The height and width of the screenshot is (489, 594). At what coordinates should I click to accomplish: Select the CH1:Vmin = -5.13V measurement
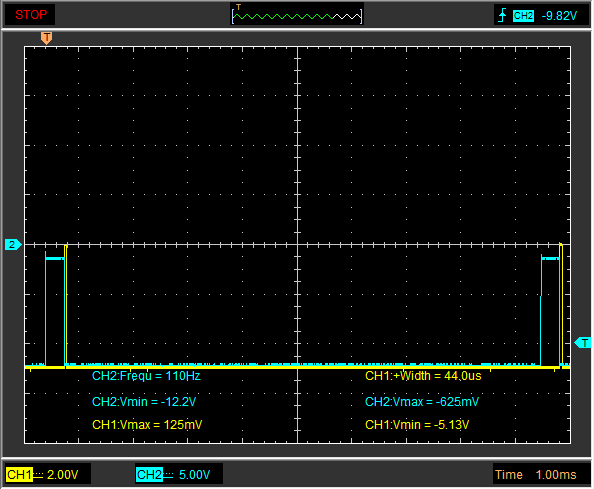pos(417,425)
